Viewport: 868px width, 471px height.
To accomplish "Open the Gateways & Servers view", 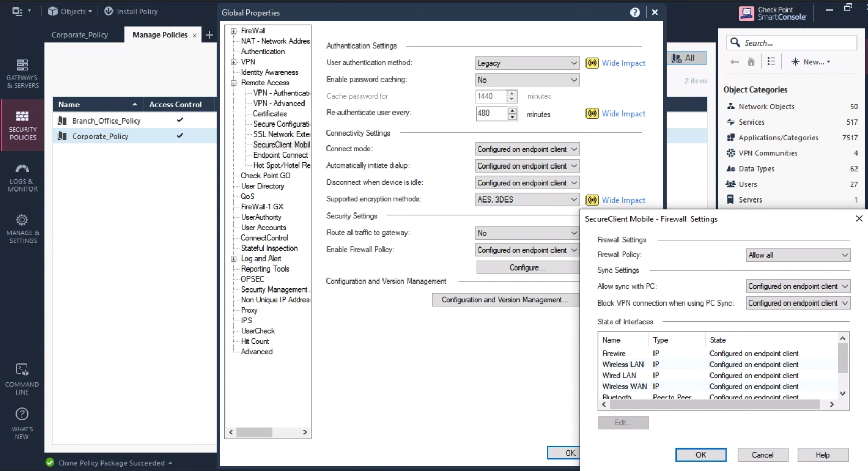I will click(x=22, y=73).
